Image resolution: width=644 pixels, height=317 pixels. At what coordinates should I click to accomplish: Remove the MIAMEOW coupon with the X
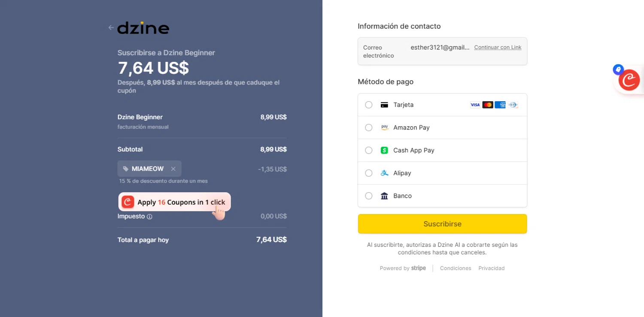pyautogui.click(x=173, y=169)
